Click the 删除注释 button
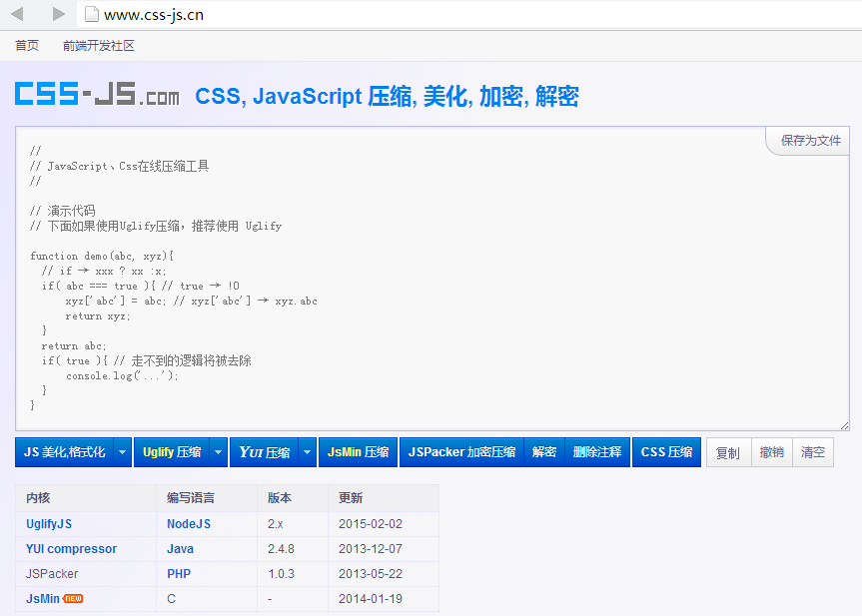Viewport: 862px width, 616px height. 597,452
